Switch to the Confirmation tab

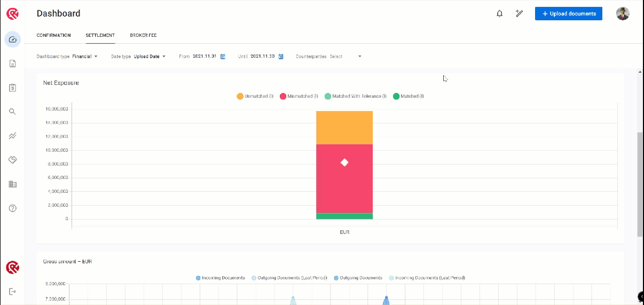(53, 35)
